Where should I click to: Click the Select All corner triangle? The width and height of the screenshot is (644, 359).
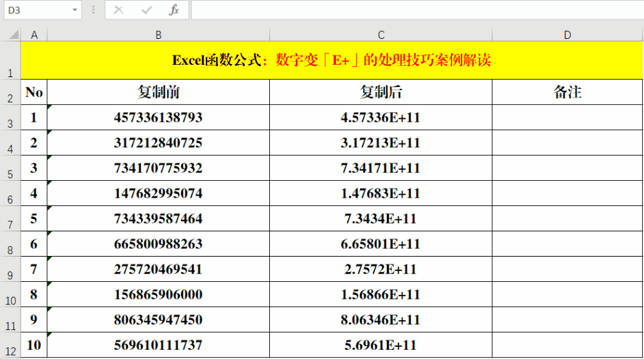(x=14, y=34)
